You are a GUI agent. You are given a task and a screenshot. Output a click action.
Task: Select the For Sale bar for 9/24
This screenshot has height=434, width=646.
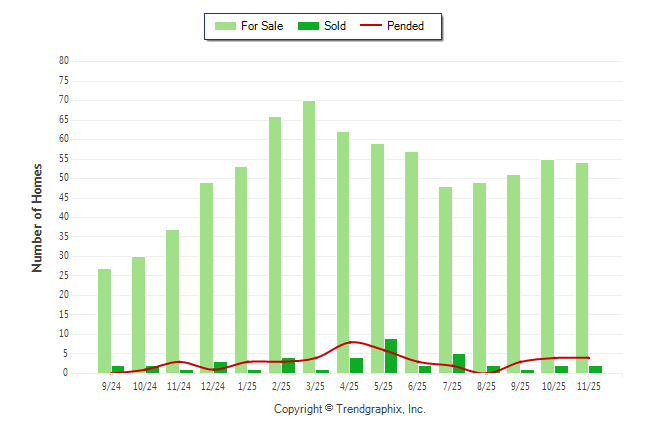click(x=104, y=320)
